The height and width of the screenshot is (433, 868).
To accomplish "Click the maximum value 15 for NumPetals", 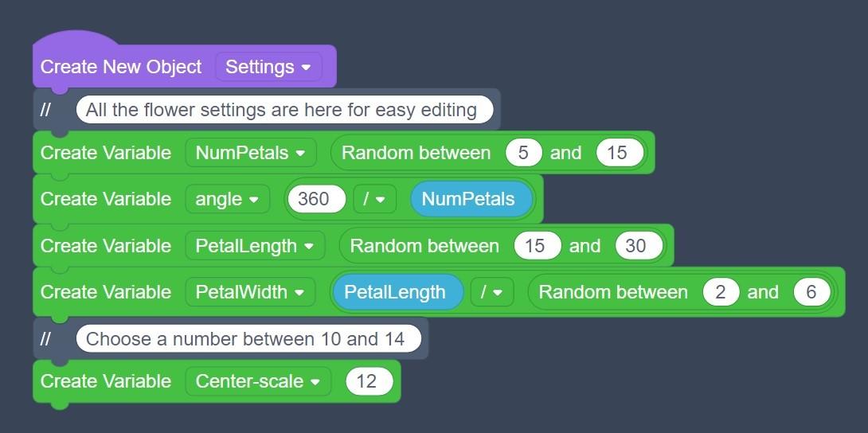I will point(617,153).
